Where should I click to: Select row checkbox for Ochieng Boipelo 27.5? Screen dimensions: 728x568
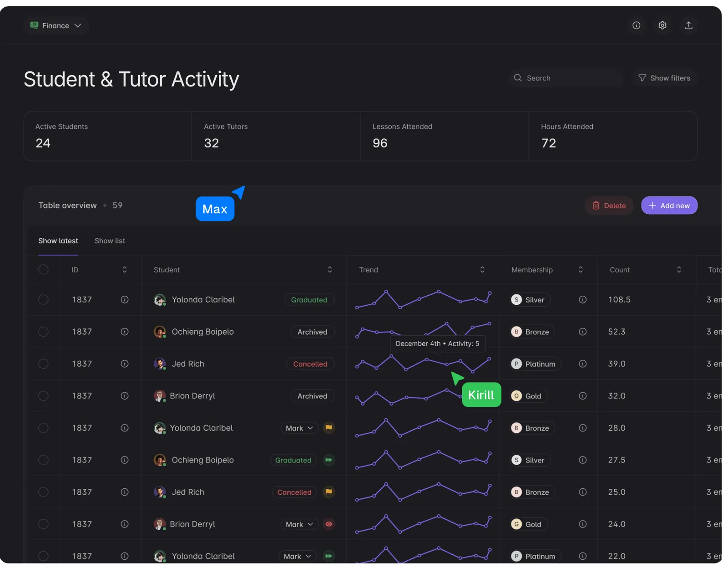[43, 460]
